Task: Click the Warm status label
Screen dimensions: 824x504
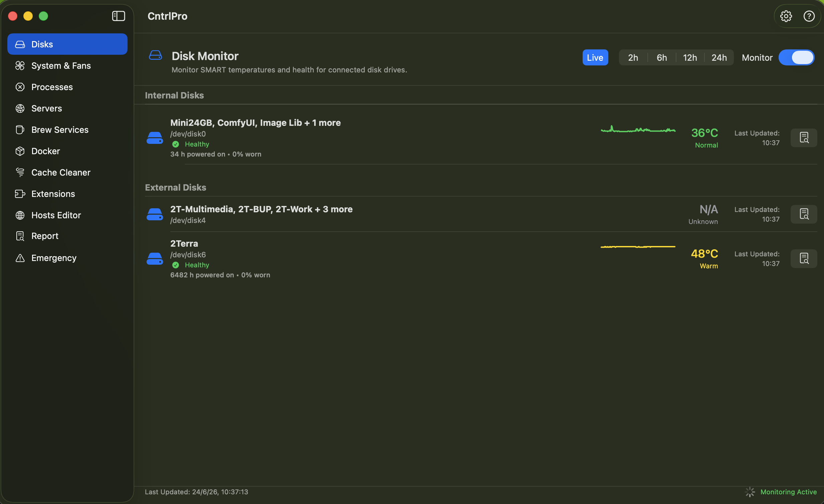Action: click(x=708, y=266)
